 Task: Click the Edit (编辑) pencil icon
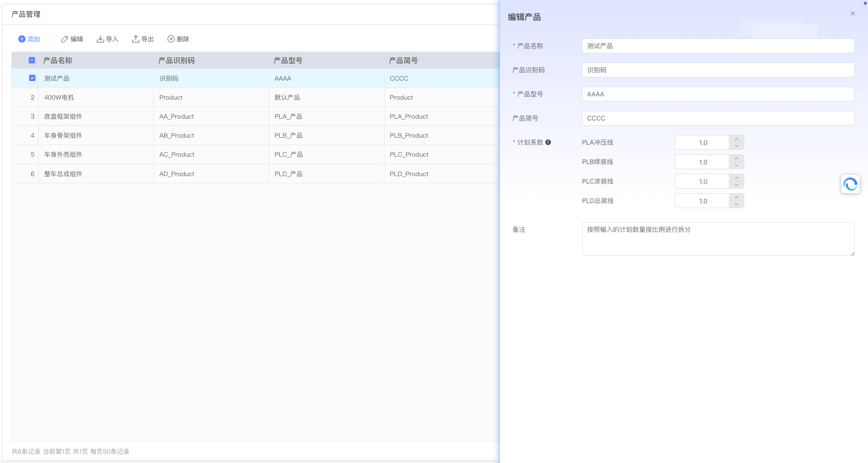(65, 39)
